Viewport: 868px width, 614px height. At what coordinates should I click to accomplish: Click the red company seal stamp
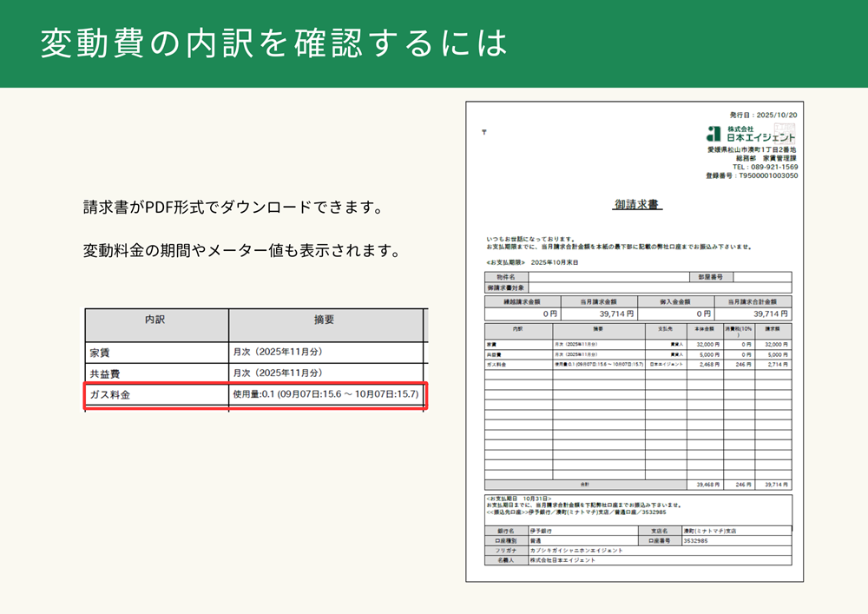(x=785, y=133)
